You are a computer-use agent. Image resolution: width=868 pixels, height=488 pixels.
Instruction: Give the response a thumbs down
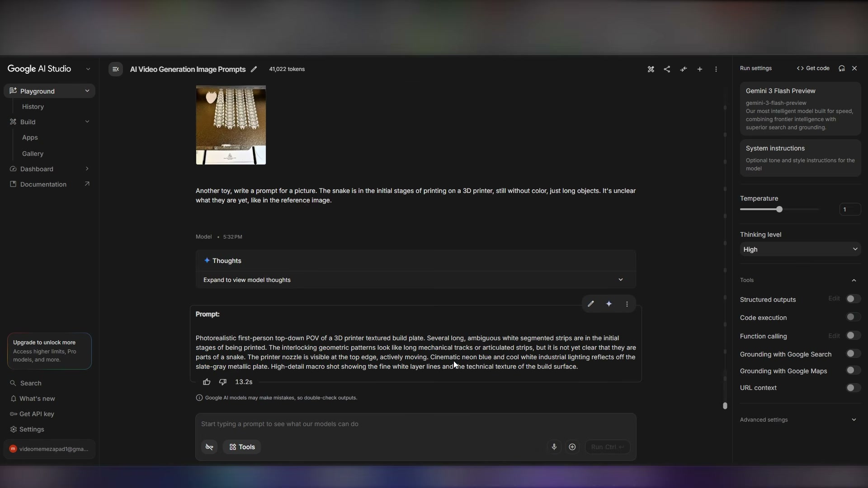pyautogui.click(x=223, y=382)
